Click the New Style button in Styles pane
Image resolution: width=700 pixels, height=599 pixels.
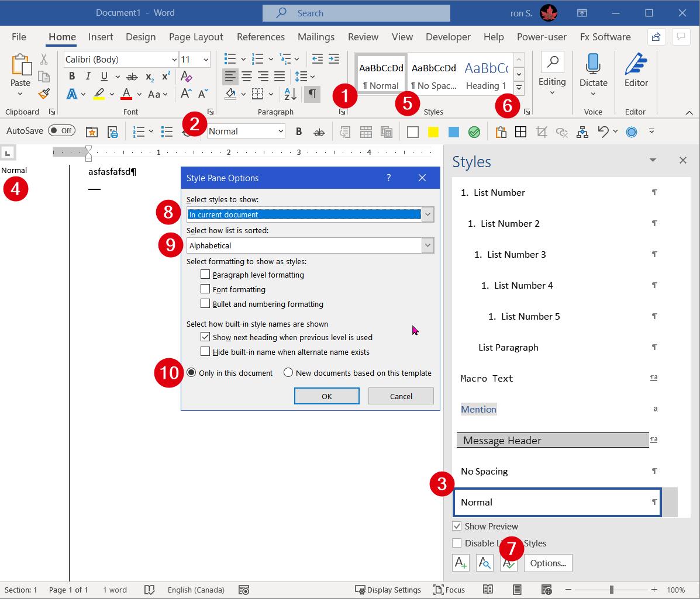[x=461, y=563]
